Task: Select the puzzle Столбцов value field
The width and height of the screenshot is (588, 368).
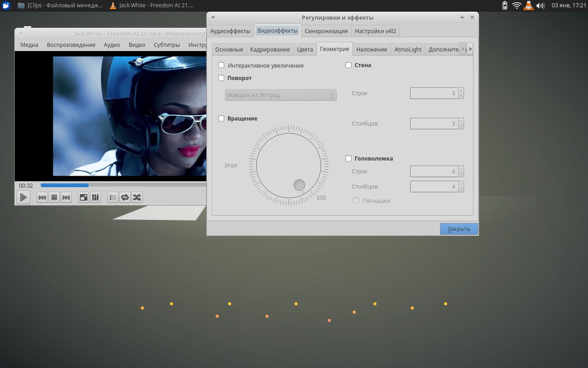Action: (434, 186)
